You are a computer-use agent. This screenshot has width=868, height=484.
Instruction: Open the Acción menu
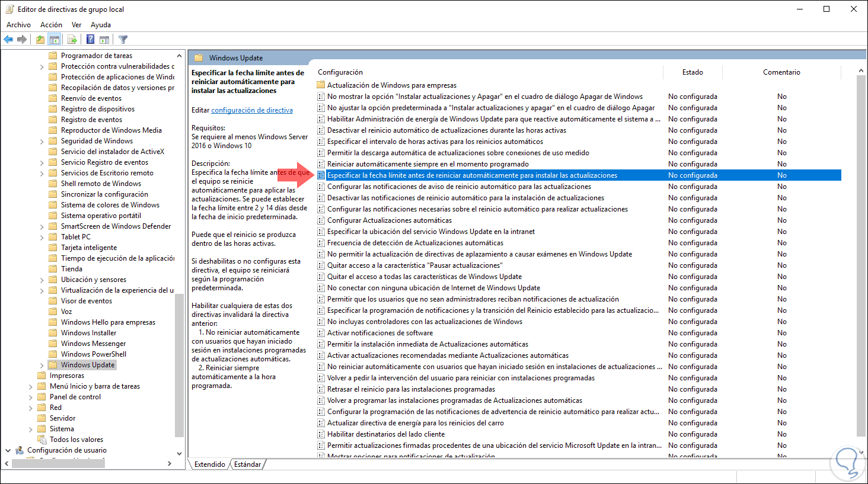coord(51,25)
